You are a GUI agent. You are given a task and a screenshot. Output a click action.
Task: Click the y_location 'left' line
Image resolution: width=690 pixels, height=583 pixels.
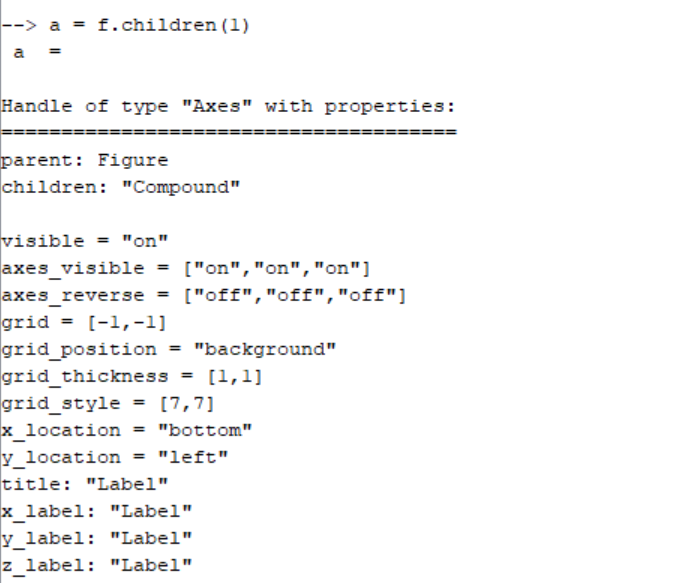(114, 458)
